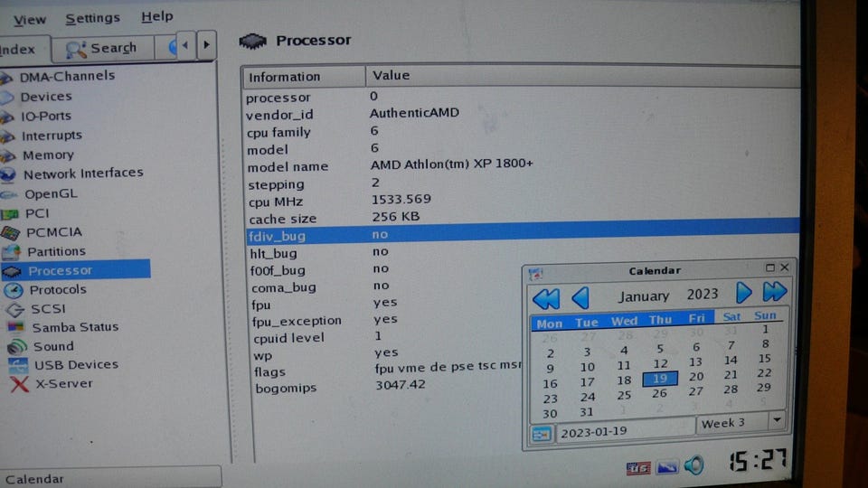Open the PCI card icon
Image resolution: width=868 pixels, height=488 pixels.
10,214
